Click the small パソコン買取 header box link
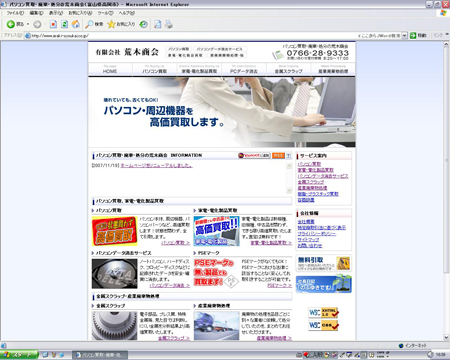The image size is (450, 360). pos(178,49)
